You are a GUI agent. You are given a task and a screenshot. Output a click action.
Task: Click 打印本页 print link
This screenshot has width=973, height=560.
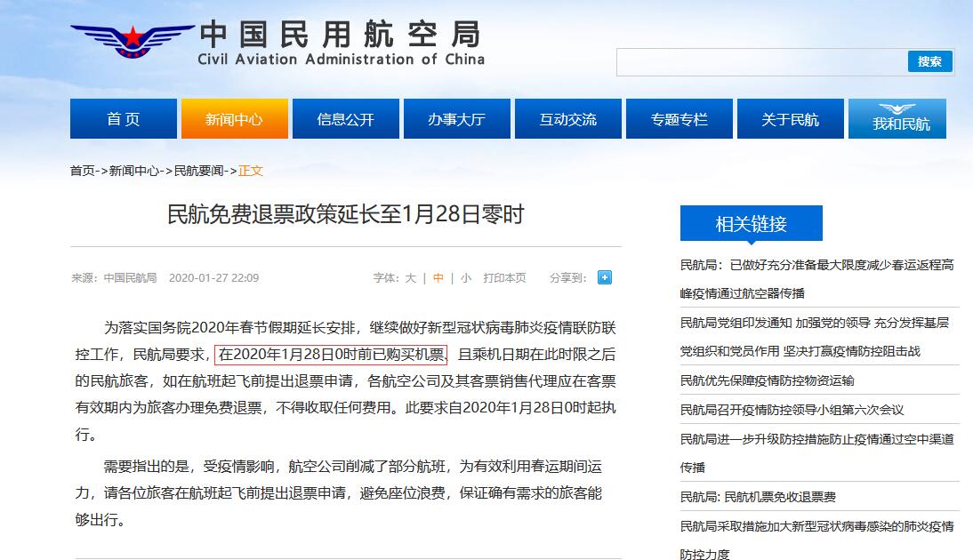(504, 278)
